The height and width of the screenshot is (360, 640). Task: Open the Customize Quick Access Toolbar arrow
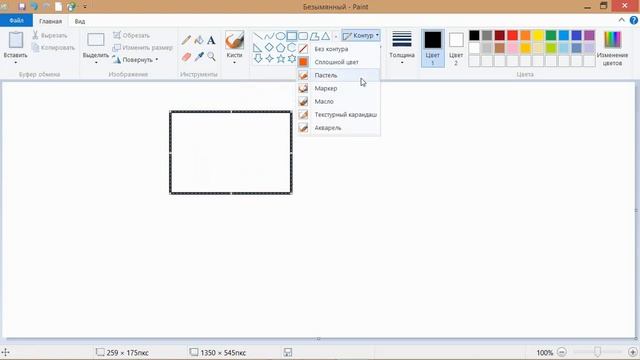[85, 7]
